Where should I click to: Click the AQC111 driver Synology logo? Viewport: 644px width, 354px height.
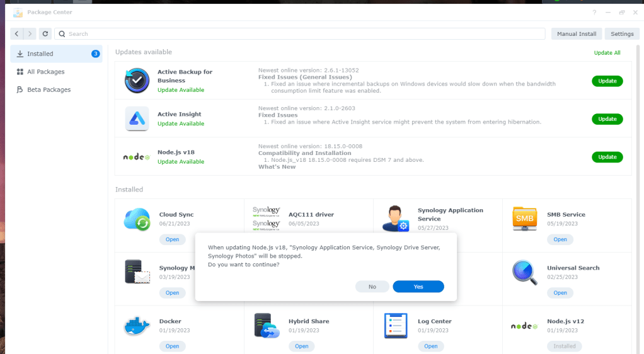(266, 218)
